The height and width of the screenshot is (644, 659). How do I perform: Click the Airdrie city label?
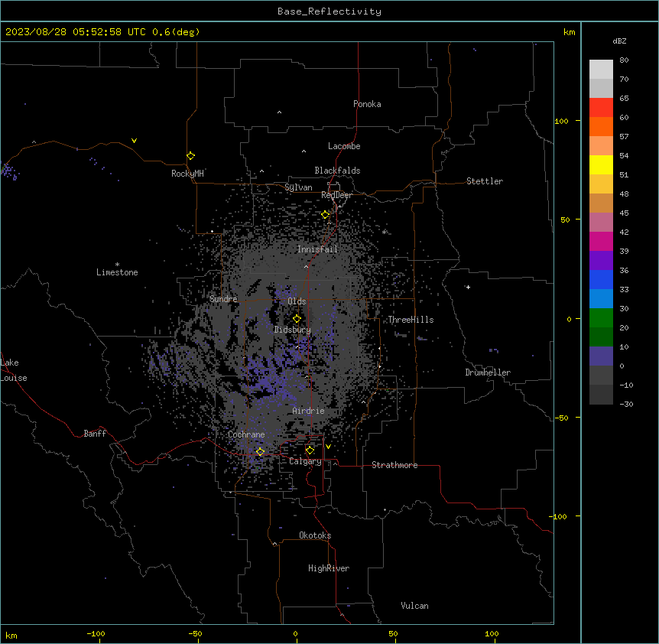click(x=308, y=411)
